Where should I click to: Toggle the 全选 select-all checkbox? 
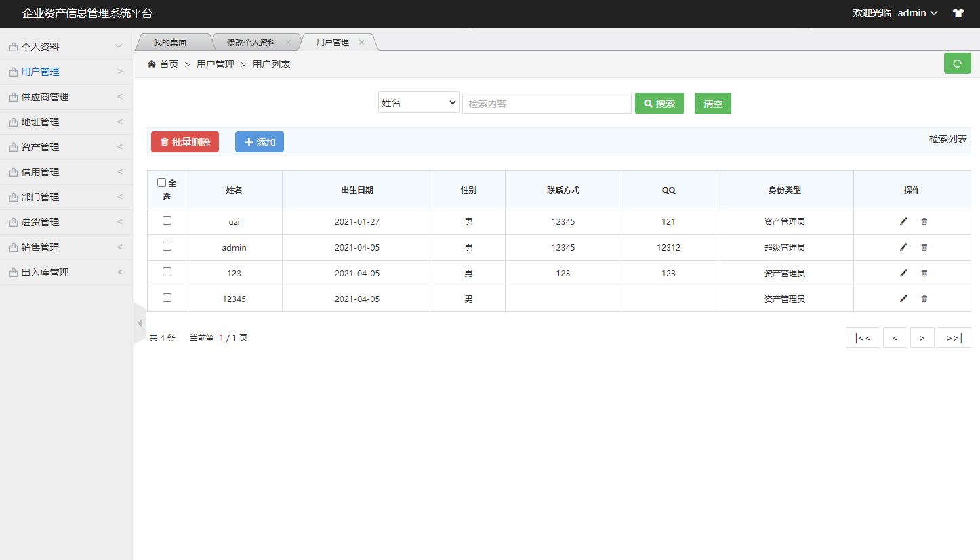[161, 181]
